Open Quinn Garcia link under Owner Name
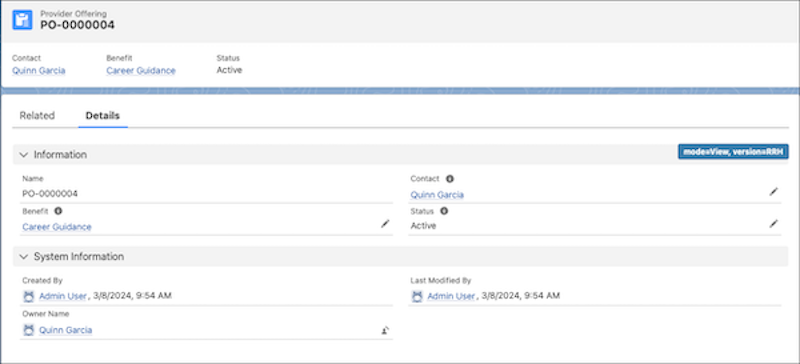The image size is (800, 364). click(66, 330)
